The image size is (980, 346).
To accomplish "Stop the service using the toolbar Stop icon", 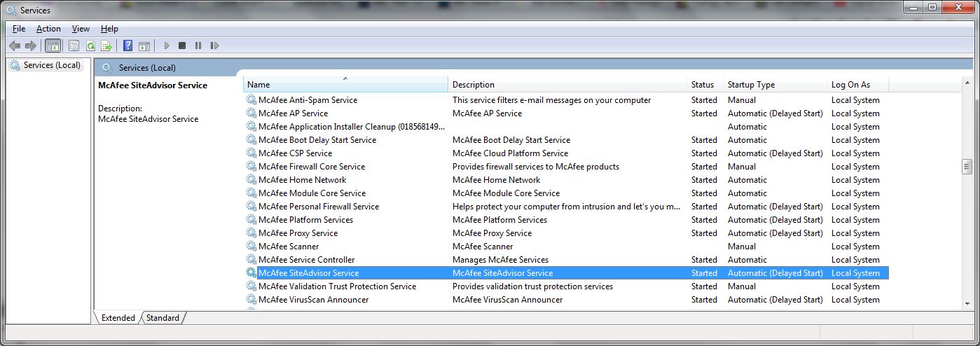I will click(182, 46).
